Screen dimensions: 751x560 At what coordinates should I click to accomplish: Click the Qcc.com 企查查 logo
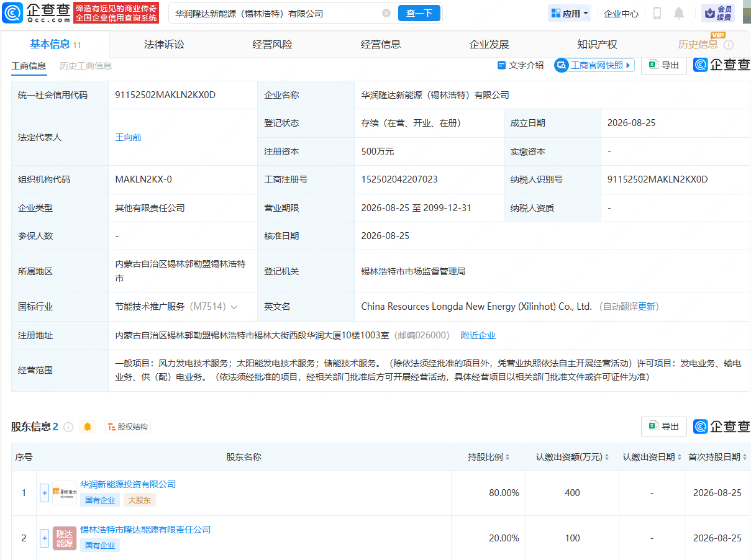pos(36,12)
